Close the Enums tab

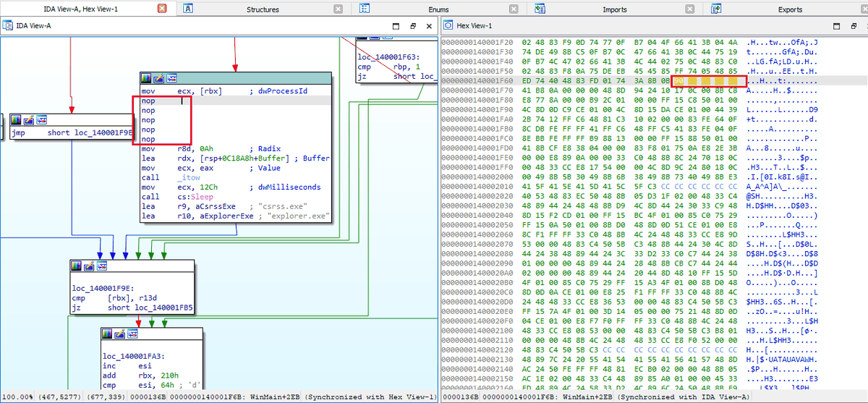click(x=514, y=9)
